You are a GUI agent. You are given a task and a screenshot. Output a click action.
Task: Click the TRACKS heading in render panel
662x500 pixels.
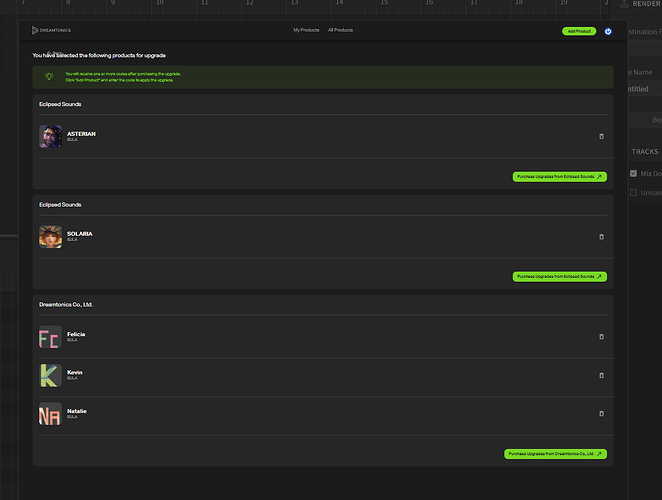[645, 152]
